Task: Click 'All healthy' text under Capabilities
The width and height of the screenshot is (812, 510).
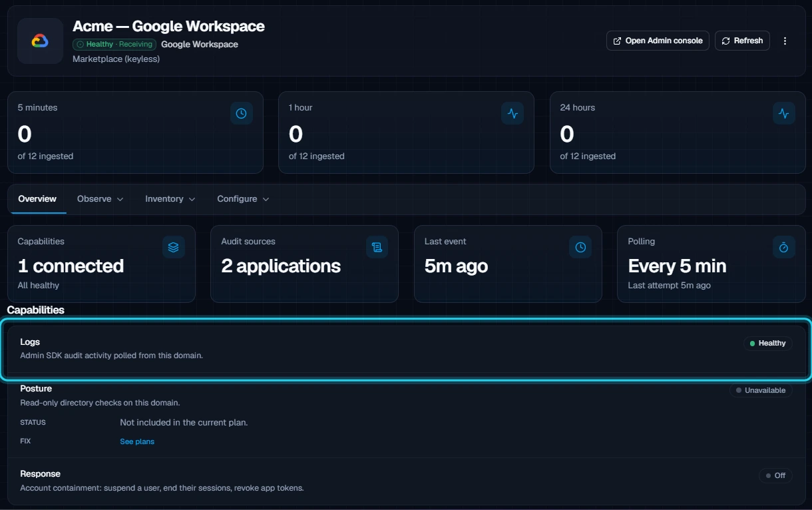Action: pyautogui.click(x=39, y=286)
